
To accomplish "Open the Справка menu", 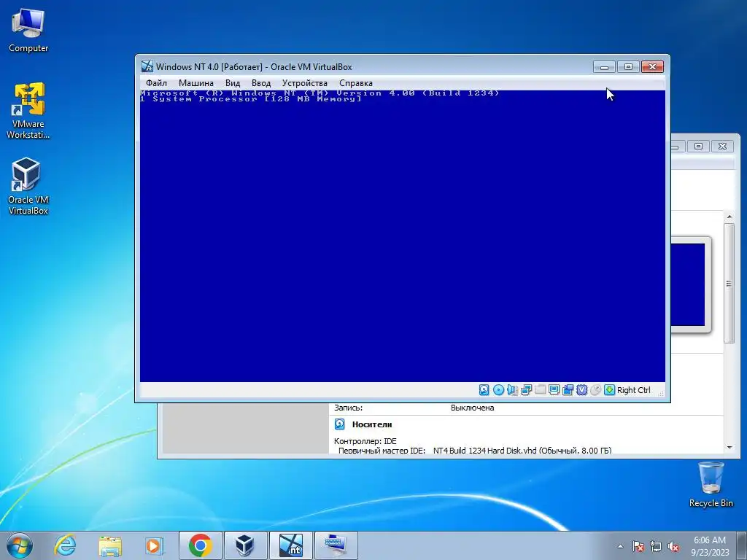I will [355, 83].
